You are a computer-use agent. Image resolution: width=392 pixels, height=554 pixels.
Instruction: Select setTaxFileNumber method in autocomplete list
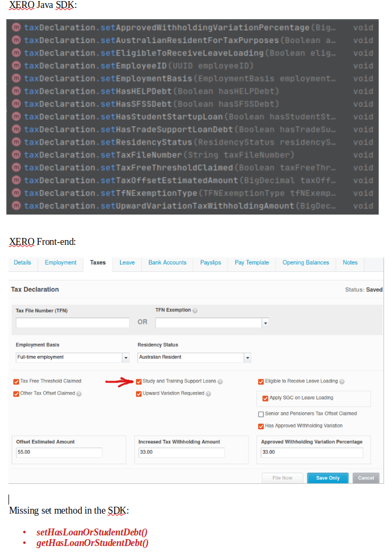(192, 155)
